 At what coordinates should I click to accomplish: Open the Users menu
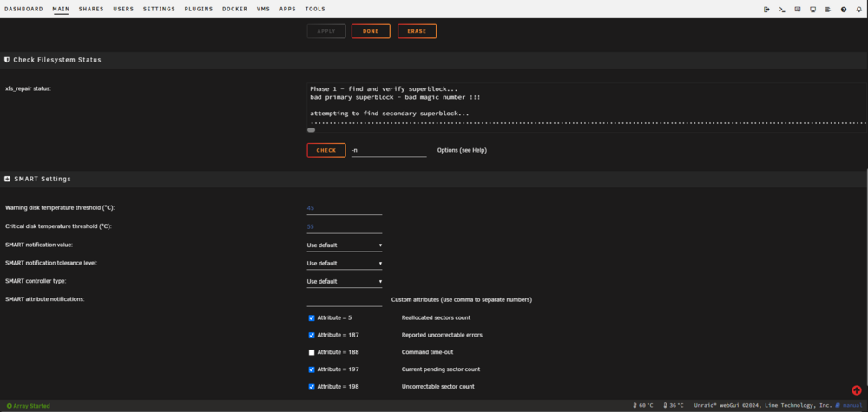coord(123,9)
